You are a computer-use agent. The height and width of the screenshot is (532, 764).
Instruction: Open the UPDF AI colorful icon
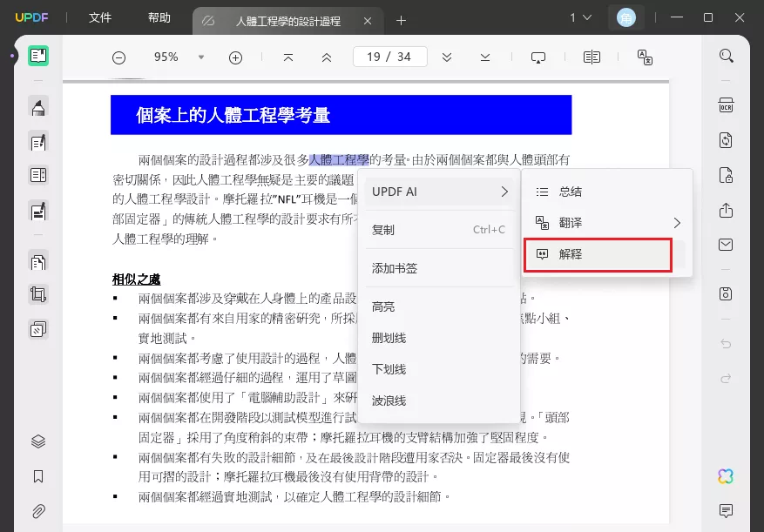(x=726, y=476)
